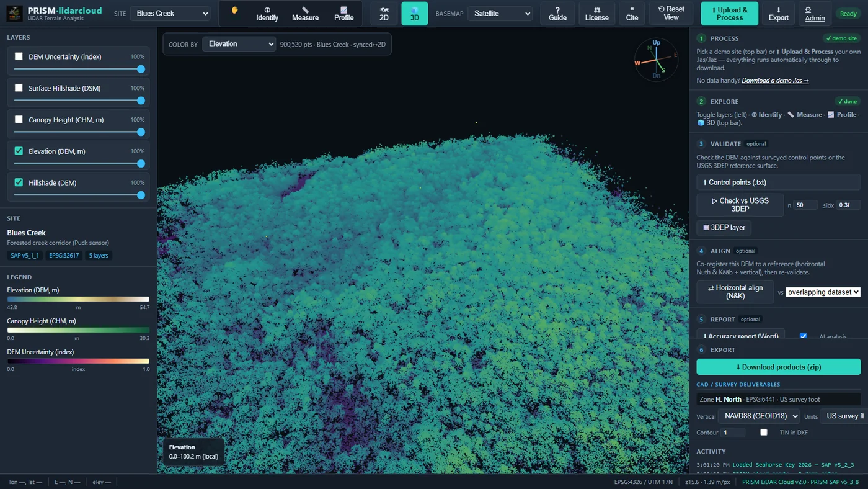Open the Basemap dropdown showing Satellite
The height and width of the screenshot is (489, 868).
pyautogui.click(x=500, y=13)
